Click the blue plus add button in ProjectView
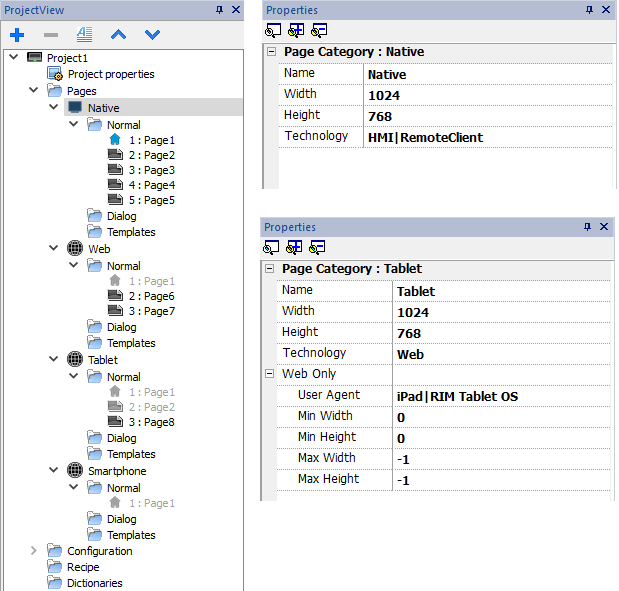The height and width of the screenshot is (591, 619). [x=17, y=34]
